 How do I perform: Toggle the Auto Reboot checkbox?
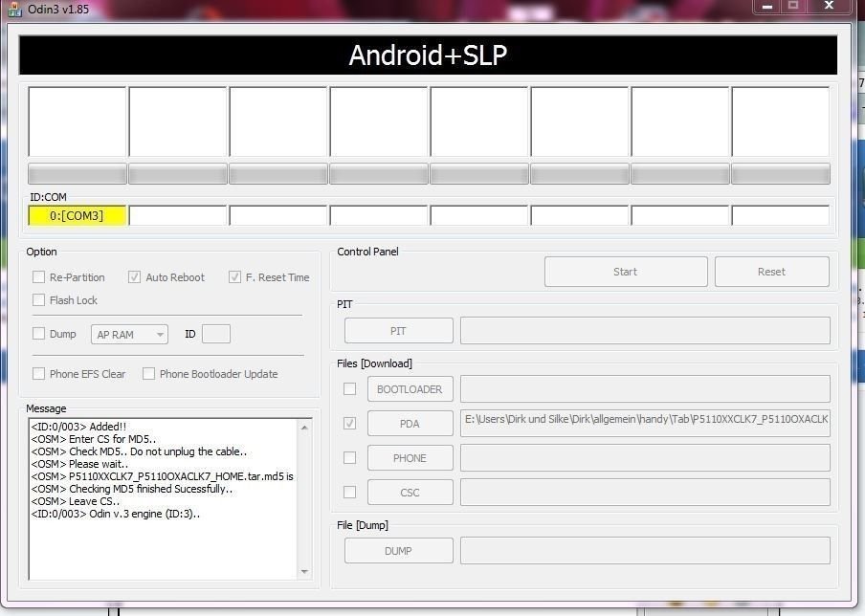(x=134, y=276)
